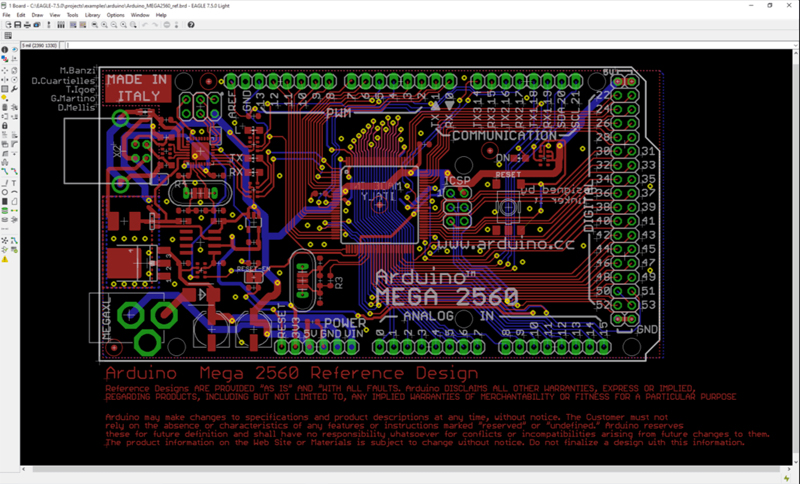Select the Rectangle draw tool

(5, 201)
